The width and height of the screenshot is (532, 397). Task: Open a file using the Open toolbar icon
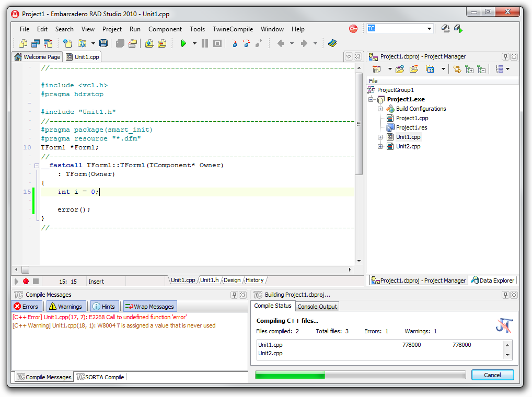[82, 43]
